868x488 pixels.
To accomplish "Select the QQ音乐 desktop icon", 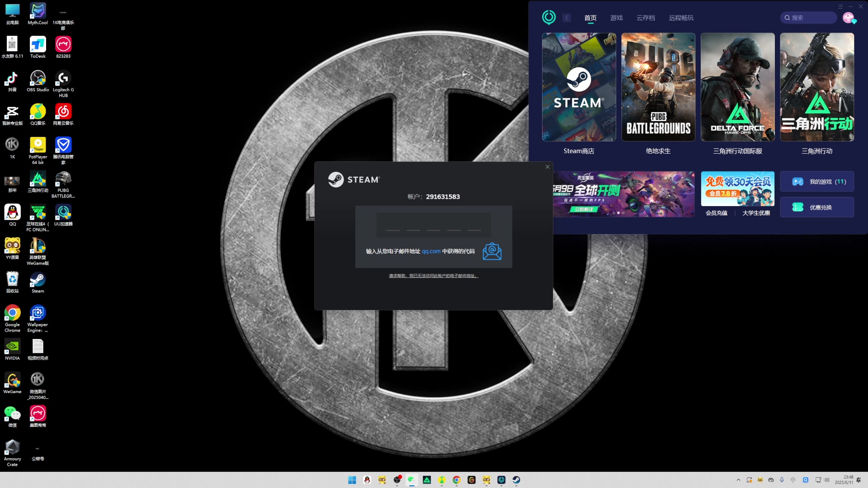I will (38, 114).
